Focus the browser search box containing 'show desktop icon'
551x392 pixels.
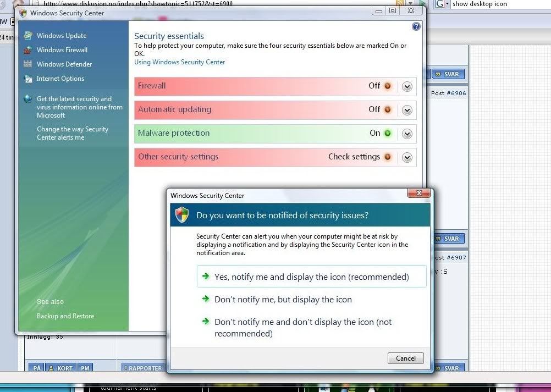click(501, 4)
